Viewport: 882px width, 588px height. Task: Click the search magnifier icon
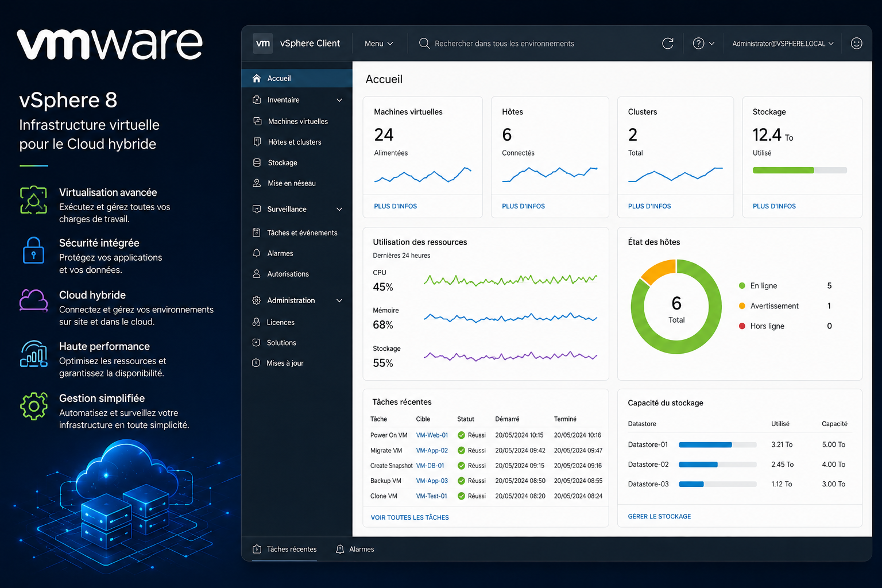[x=424, y=44]
